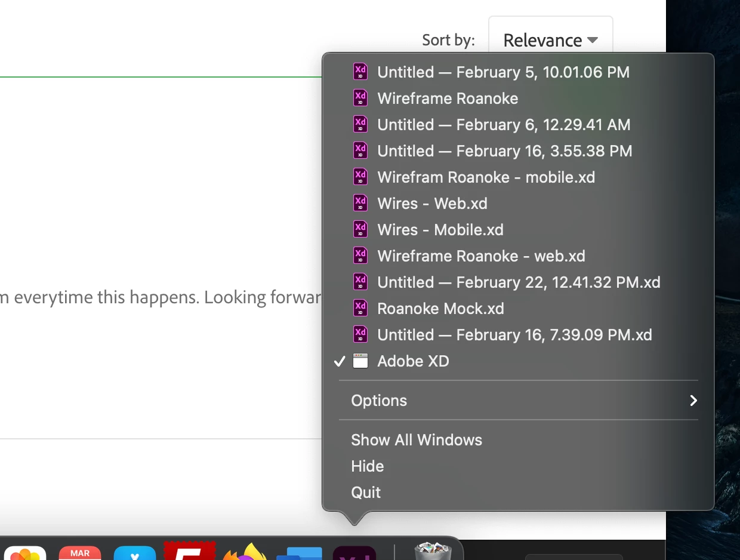Choose Show All Windows
Image resolution: width=740 pixels, height=560 pixels.
point(518,440)
